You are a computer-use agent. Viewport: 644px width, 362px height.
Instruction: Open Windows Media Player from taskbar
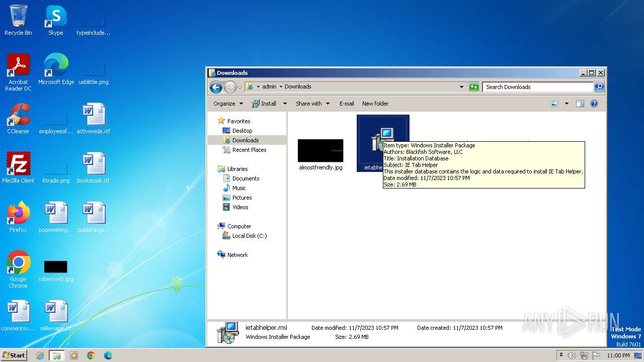coord(74,355)
